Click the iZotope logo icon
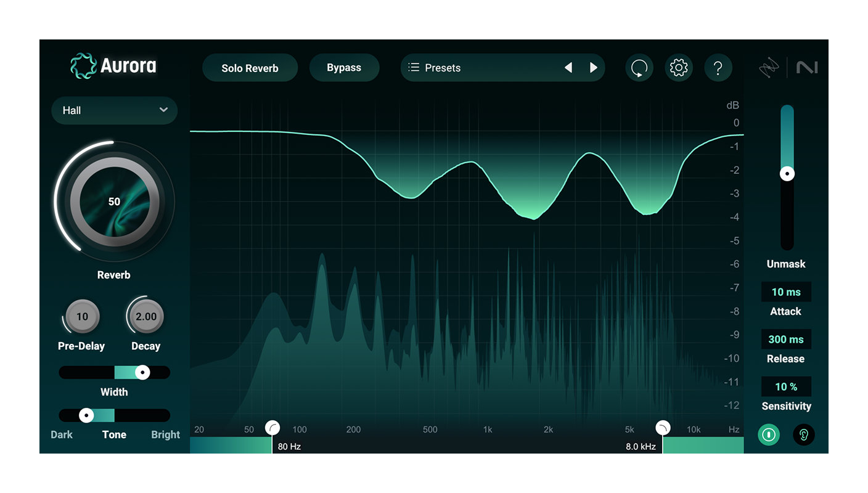 tap(769, 68)
